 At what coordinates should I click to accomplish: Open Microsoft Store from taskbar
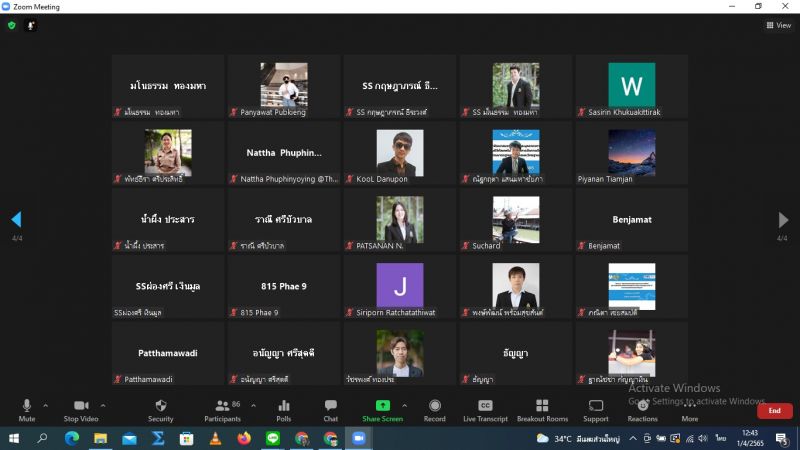click(186, 438)
